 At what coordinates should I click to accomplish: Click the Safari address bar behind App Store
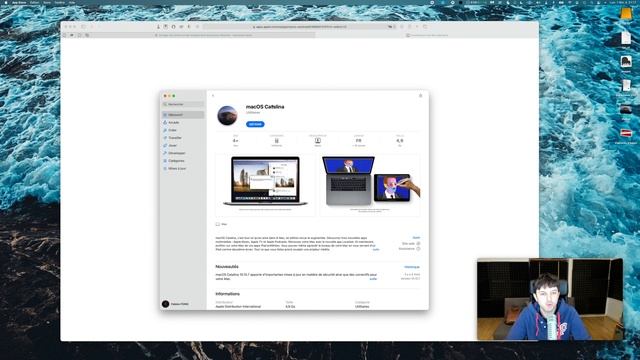point(300,27)
